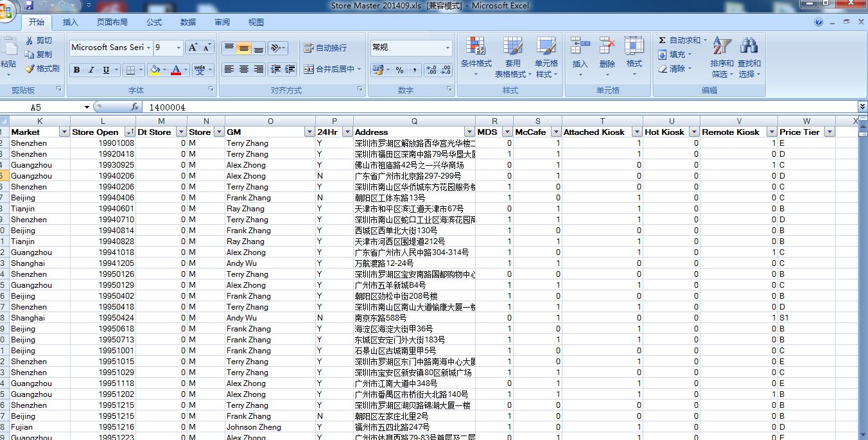The image size is (868, 440).
Task: Open Conditional Formatting (条件格式)
Action: (476, 57)
